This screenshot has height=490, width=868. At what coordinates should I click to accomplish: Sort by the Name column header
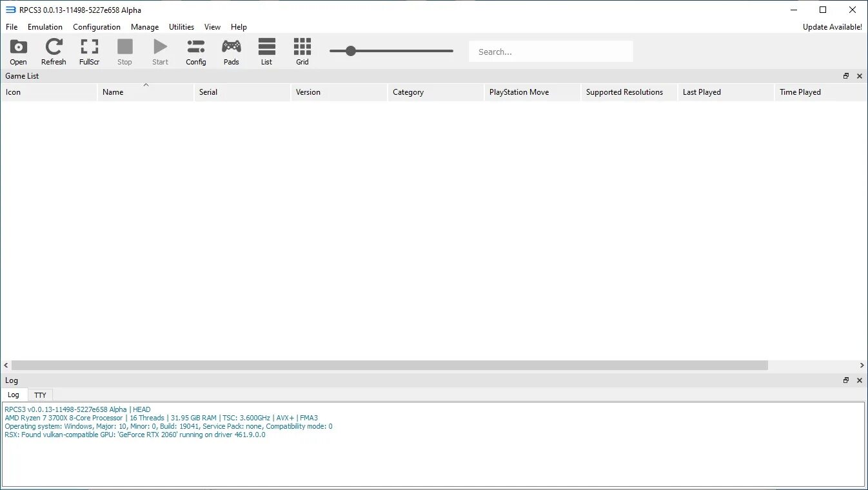tap(146, 92)
